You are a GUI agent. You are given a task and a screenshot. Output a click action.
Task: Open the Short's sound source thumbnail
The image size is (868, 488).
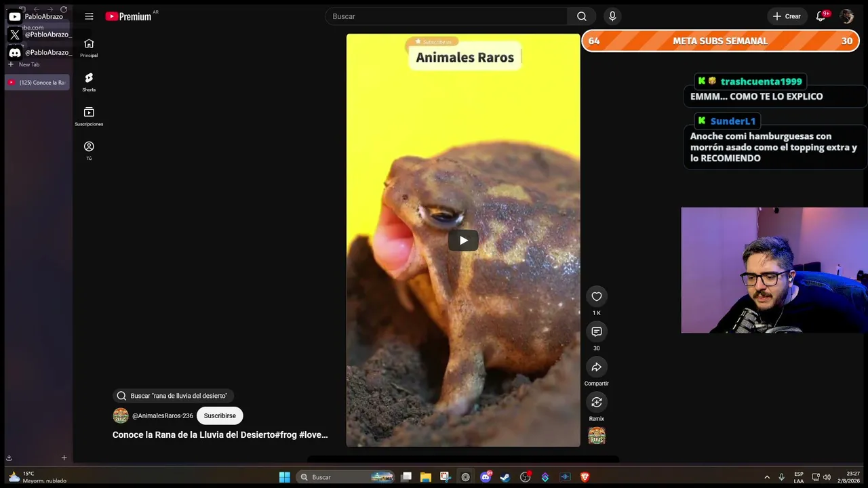click(x=597, y=436)
